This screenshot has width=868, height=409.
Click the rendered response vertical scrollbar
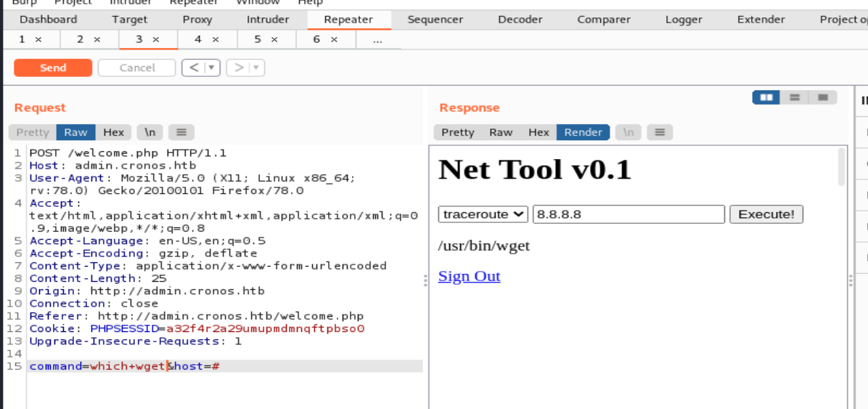point(842,167)
